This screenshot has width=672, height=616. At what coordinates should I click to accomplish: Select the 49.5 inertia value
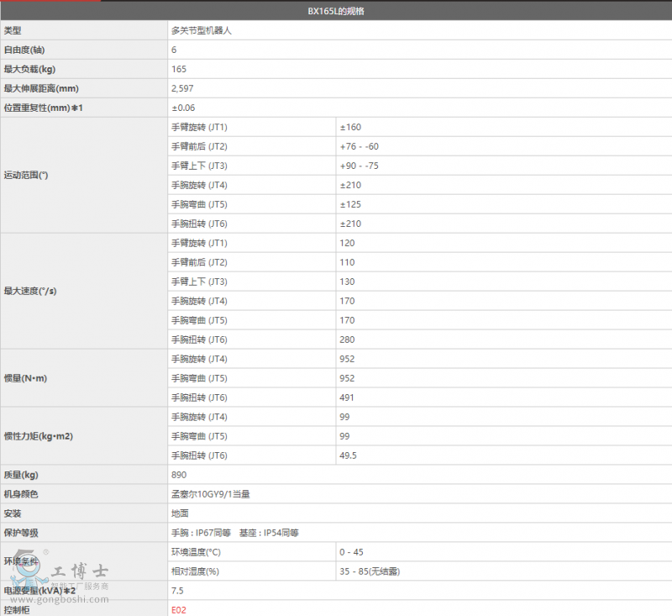click(349, 456)
